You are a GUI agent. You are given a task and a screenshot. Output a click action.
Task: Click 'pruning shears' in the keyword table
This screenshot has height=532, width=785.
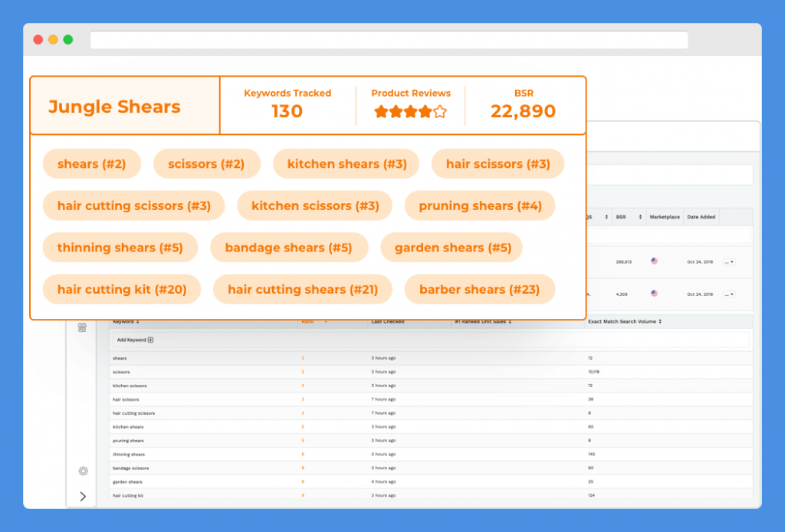pyautogui.click(x=128, y=441)
